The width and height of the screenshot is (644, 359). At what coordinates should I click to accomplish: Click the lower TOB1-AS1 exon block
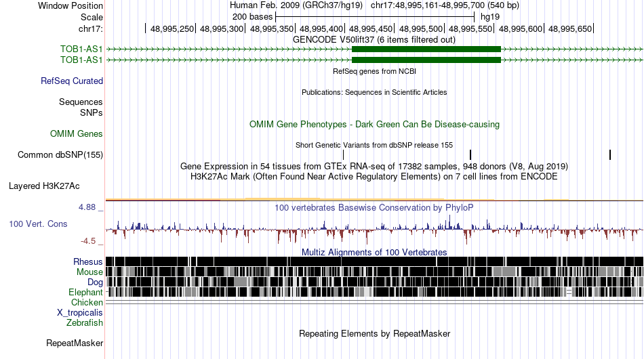[x=426, y=60]
